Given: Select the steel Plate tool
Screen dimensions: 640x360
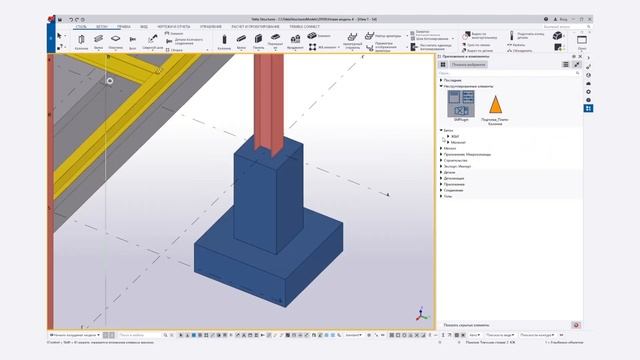Looking at the screenshot, I should [116, 41].
